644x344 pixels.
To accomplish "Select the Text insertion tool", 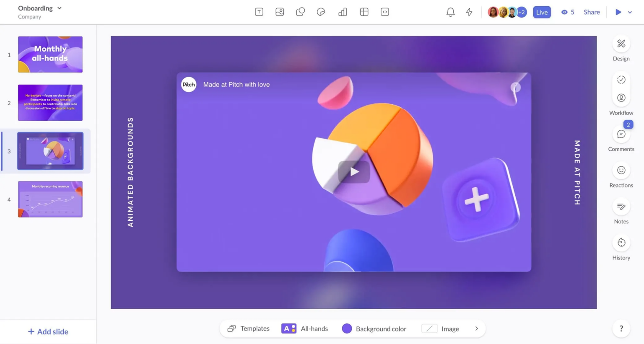I will point(259,12).
